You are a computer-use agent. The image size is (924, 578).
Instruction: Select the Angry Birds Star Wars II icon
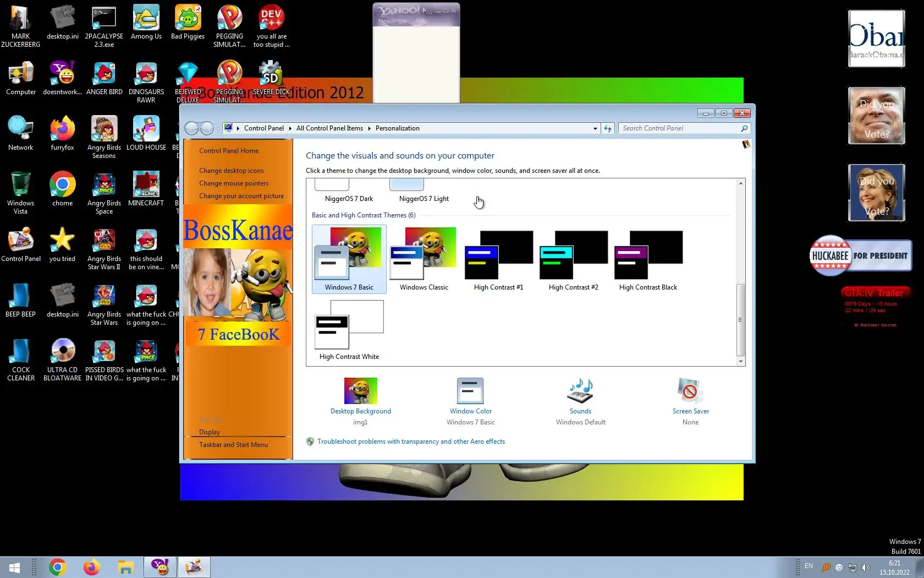(104, 248)
